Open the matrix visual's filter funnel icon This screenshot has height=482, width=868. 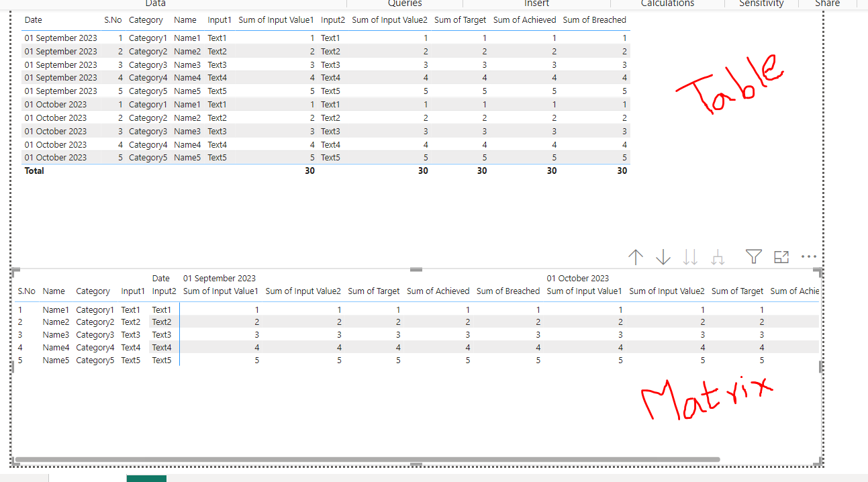(754, 256)
